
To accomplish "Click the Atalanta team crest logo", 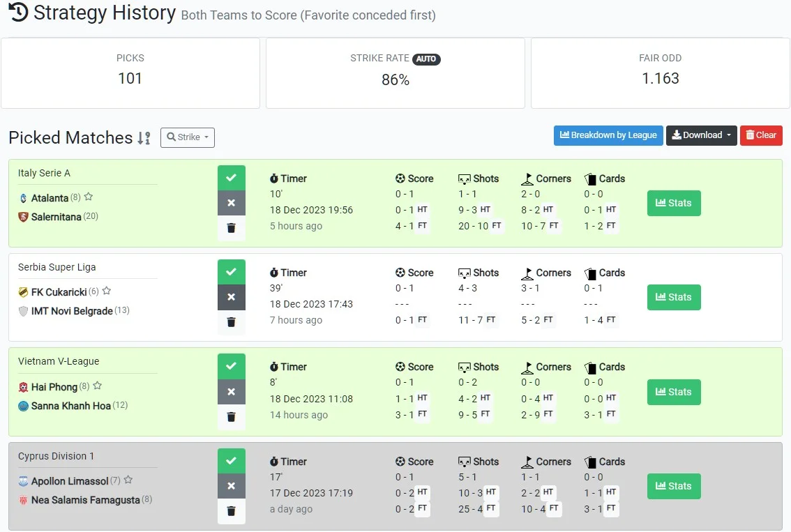I will pos(23,197).
